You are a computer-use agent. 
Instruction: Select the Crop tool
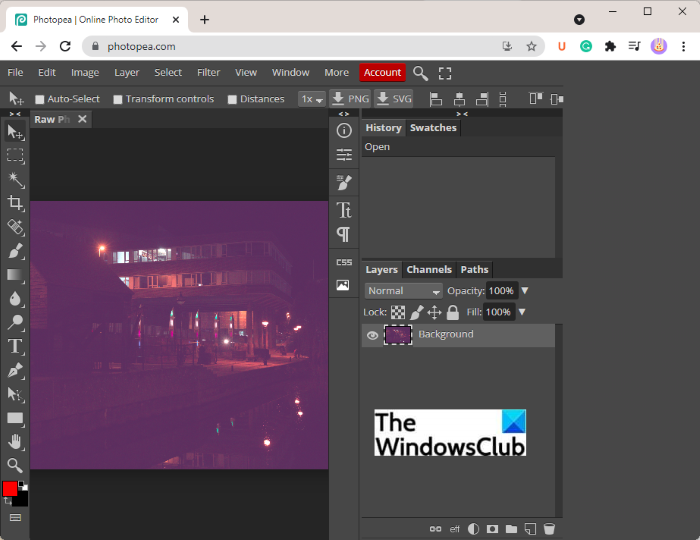pos(15,204)
